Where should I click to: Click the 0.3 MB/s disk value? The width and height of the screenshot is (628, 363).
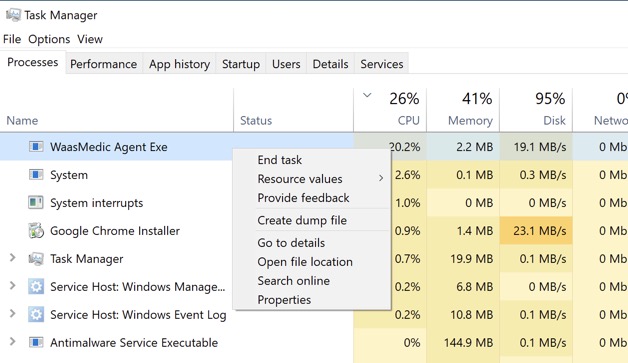tap(543, 175)
